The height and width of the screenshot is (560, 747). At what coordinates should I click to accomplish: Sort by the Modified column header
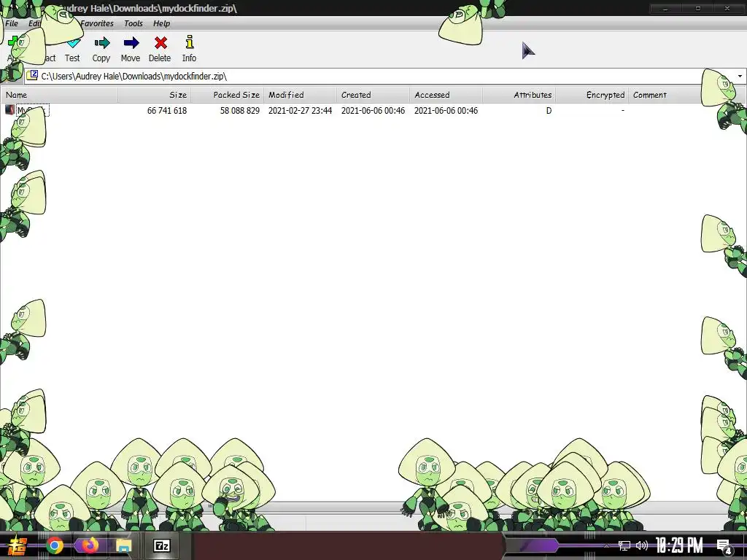click(300, 95)
